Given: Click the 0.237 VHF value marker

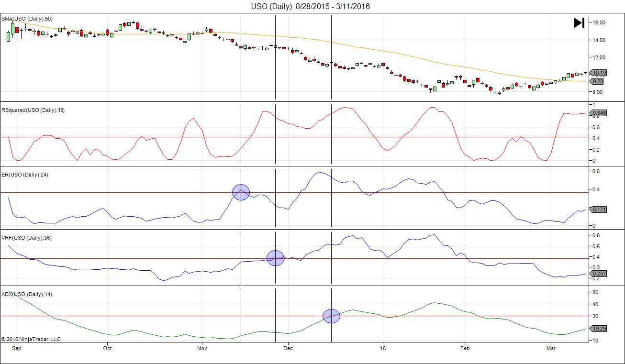Looking at the screenshot, I should pos(599,274).
